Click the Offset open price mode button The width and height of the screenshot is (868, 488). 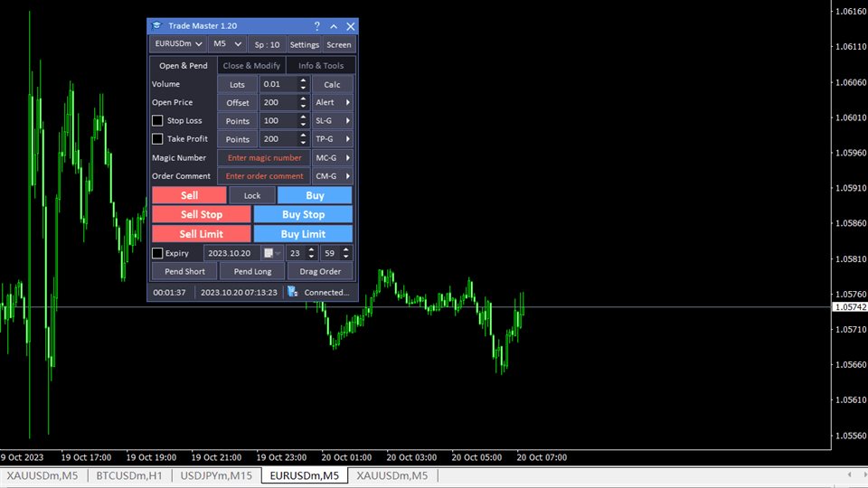(x=237, y=102)
